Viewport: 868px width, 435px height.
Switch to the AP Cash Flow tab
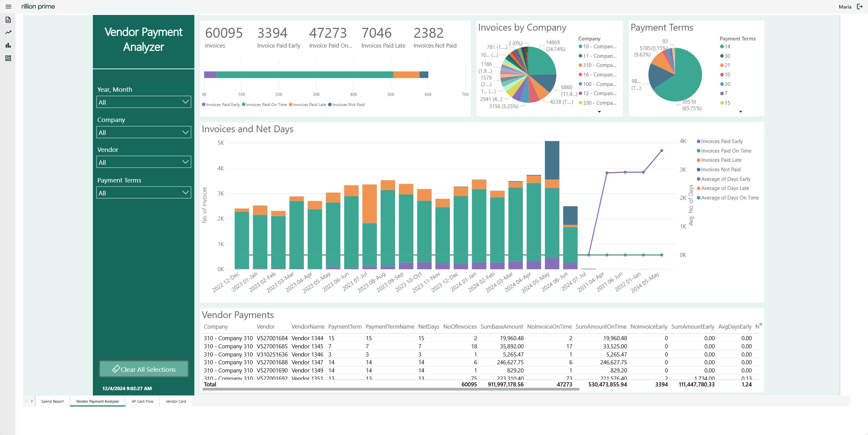tap(142, 401)
